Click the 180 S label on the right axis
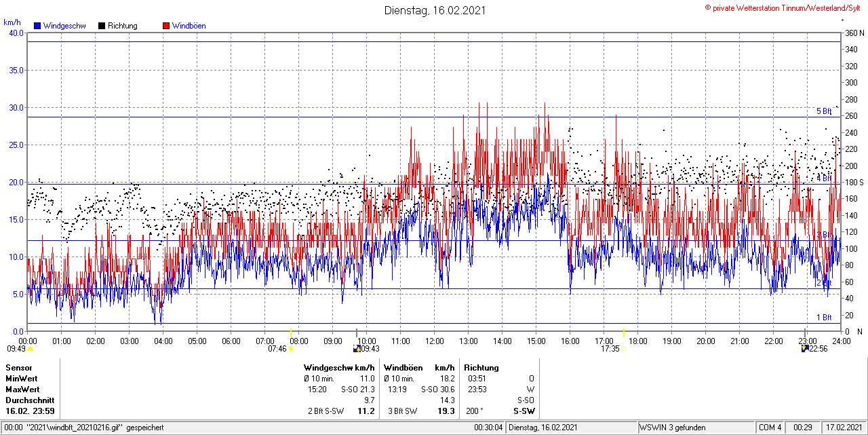868x435 pixels. pyautogui.click(x=854, y=183)
